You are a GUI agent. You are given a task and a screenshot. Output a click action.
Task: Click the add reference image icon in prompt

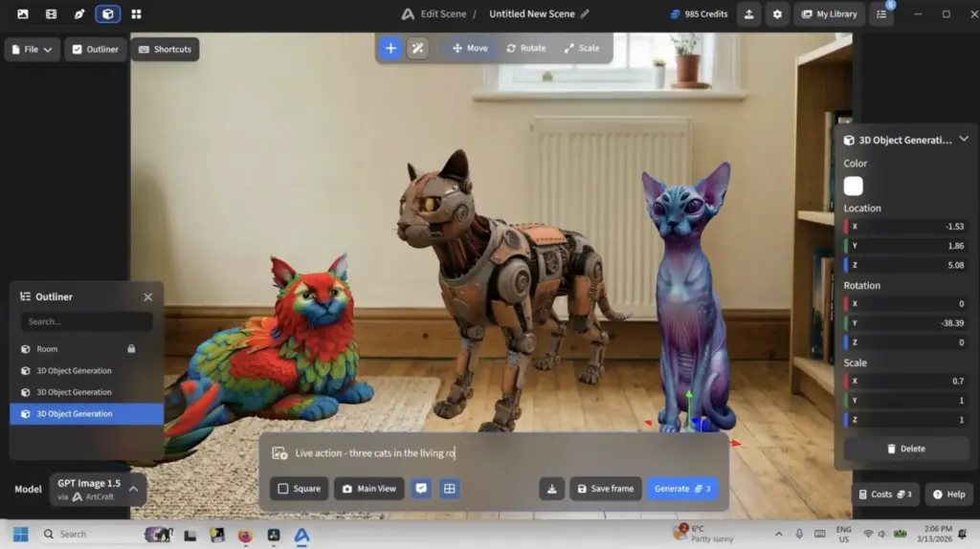coord(279,453)
